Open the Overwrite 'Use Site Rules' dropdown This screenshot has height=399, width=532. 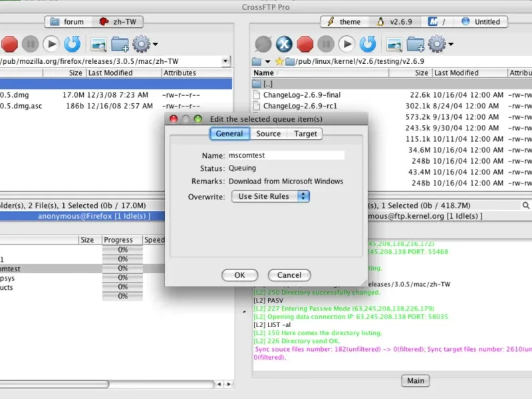tap(271, 196)
